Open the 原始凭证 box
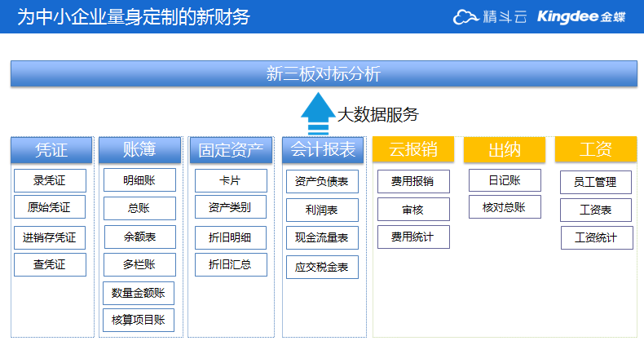 pos(50,206)
